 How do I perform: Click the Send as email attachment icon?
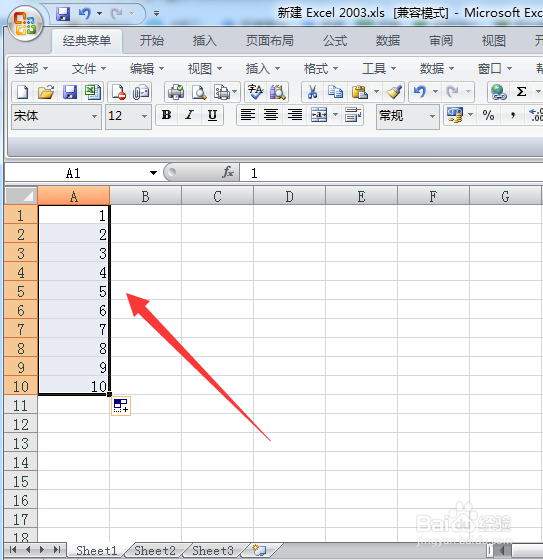(141, 92)
